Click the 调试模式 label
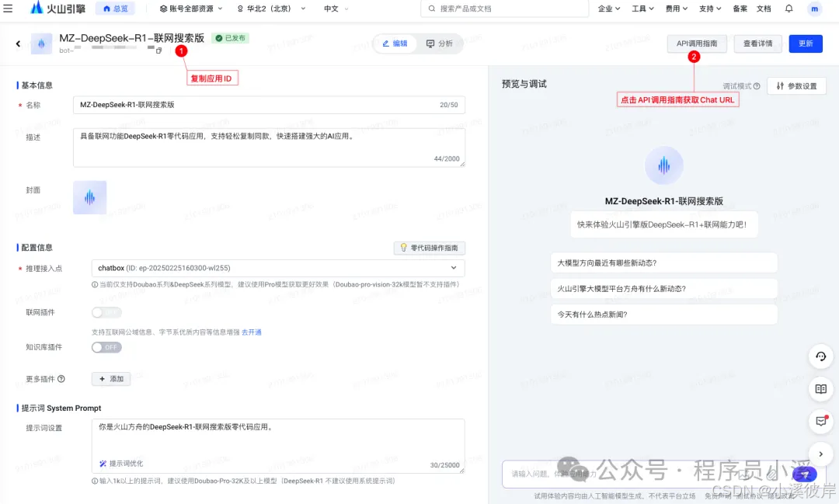Viewport: 839px width, 504px height. (x=737, y=86)
